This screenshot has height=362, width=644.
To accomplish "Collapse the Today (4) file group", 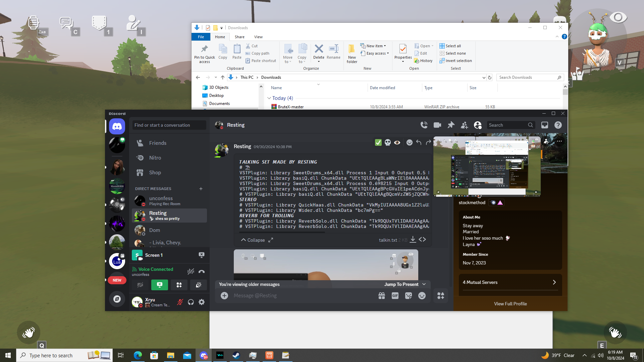I will [x=269, y=98].
